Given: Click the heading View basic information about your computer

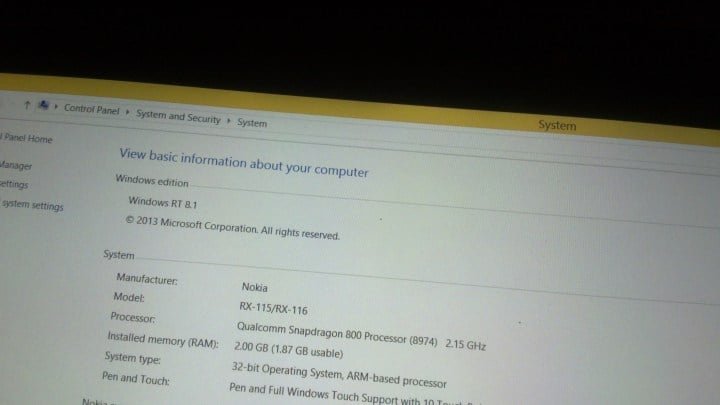Looking at the screenshot, I should [244, 163].
